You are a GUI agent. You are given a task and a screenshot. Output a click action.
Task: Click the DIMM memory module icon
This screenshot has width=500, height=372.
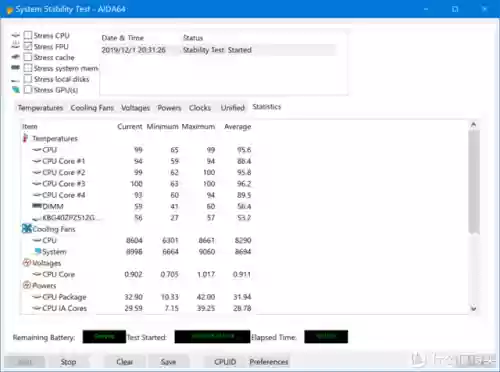click(37, 206)
